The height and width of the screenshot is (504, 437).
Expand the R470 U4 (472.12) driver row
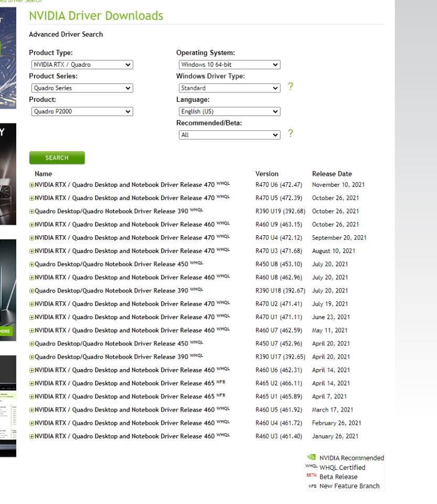(31, 238)
